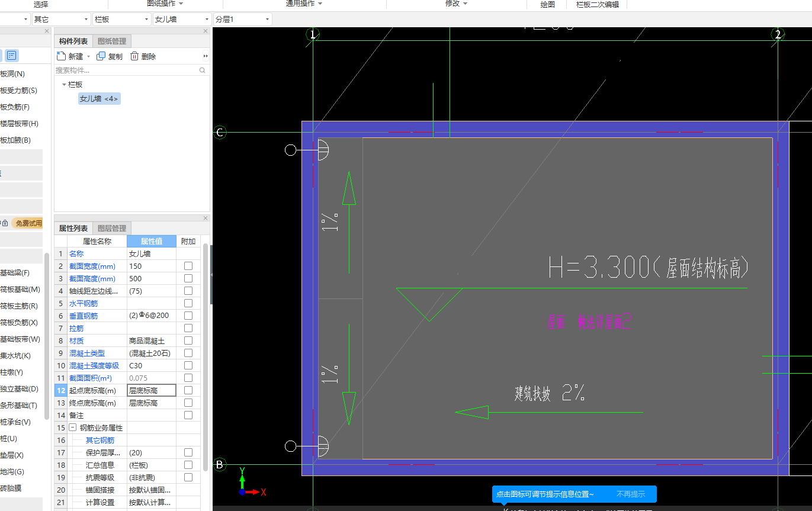Image resolution: width=812 pixels, height=511 pixels.
Task: Select 独立基础(D) in navigation list
Action: (x=19, y=389)
